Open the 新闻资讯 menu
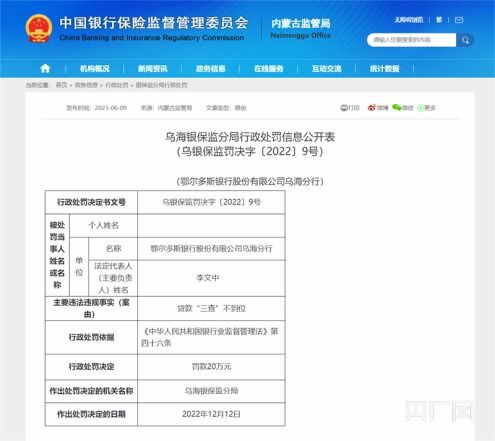Viewport: 495px width, 441px height. [x=153, y=69]
